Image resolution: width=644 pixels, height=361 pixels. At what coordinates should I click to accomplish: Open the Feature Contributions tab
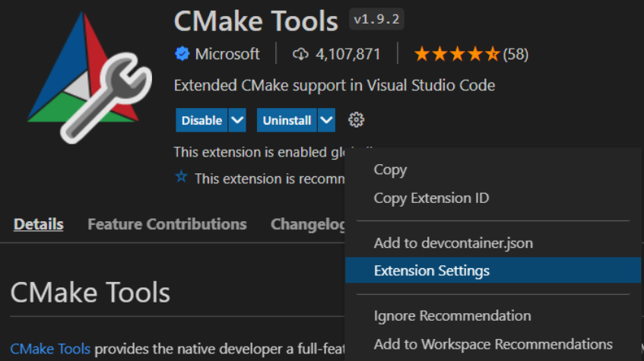tap(167, 224)
